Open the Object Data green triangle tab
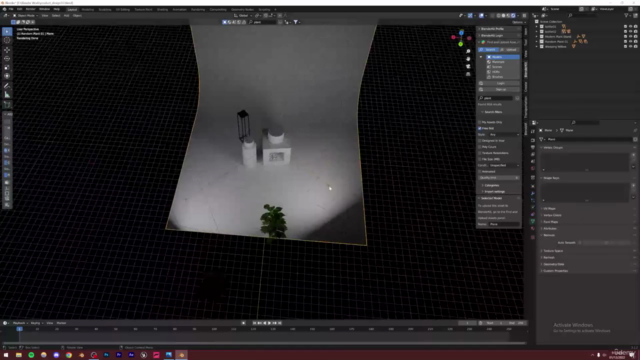The height and width of the screenshot is (360, 640). 533,221
